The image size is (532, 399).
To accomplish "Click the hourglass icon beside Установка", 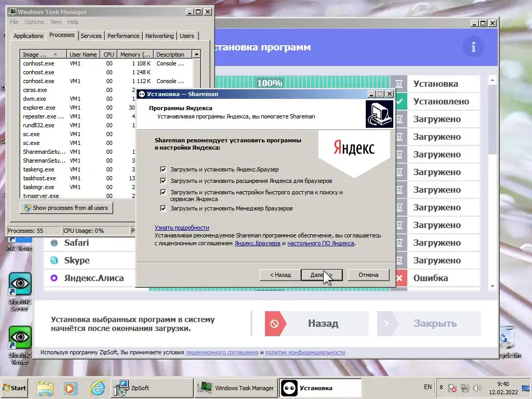I will coord(400,84).
